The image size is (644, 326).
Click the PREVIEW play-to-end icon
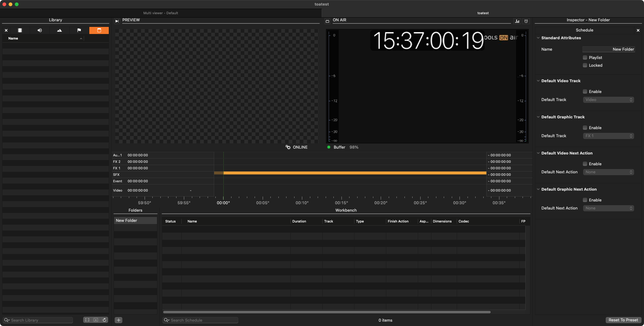click(x=117, y=21)
